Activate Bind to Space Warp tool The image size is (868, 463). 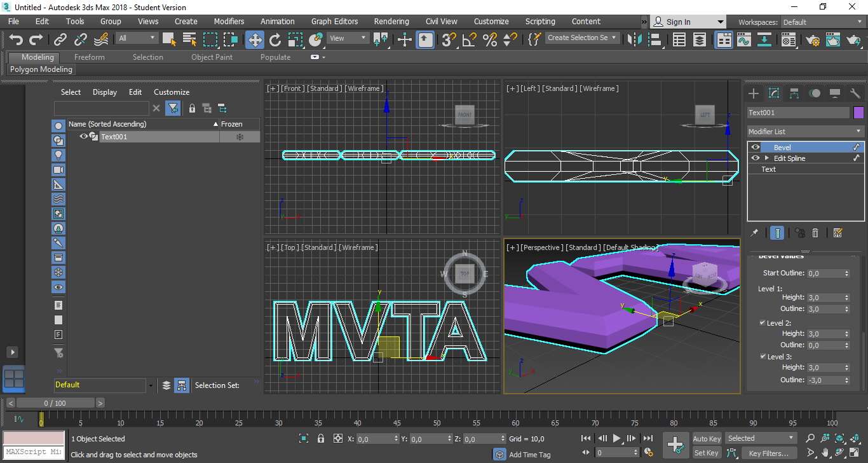click(101, 40)
